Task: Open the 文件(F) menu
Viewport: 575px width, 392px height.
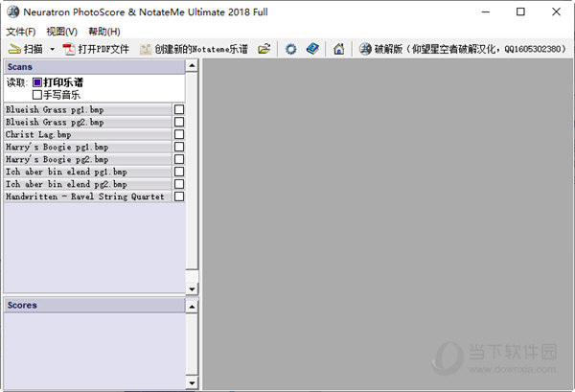Action: tap(21, 32)
